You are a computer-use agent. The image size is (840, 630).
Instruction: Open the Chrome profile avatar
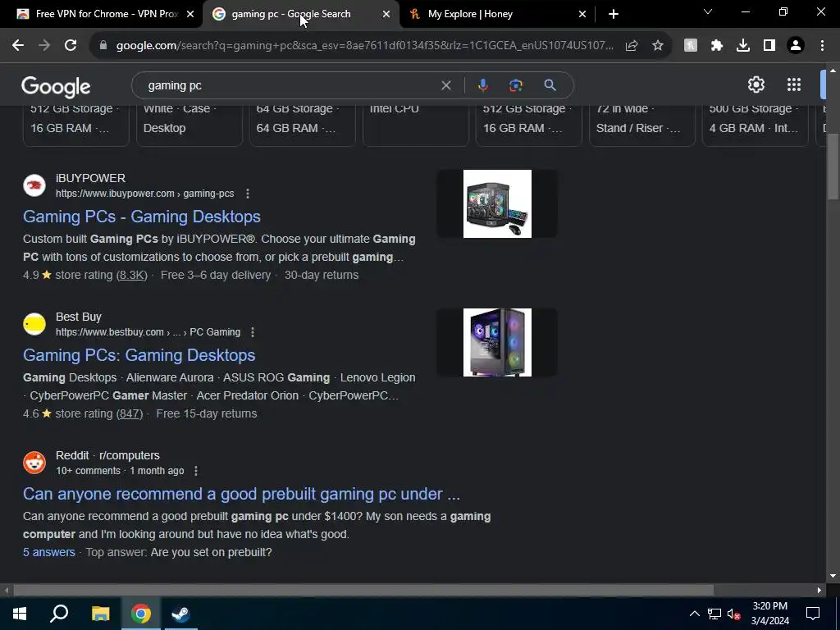[796, 46]
